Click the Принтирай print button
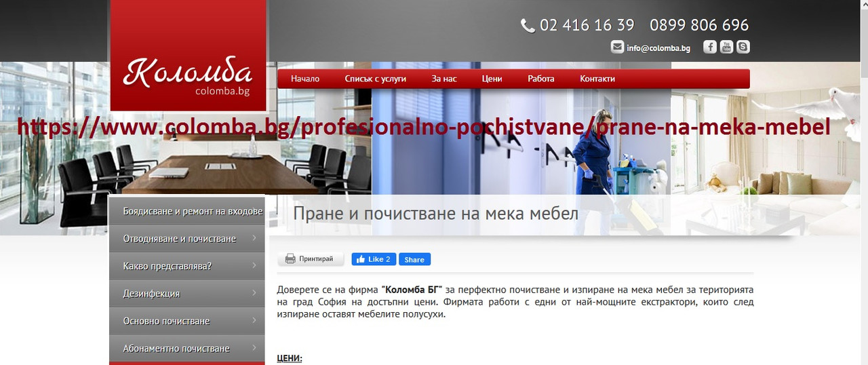 (x=311, y=259)
